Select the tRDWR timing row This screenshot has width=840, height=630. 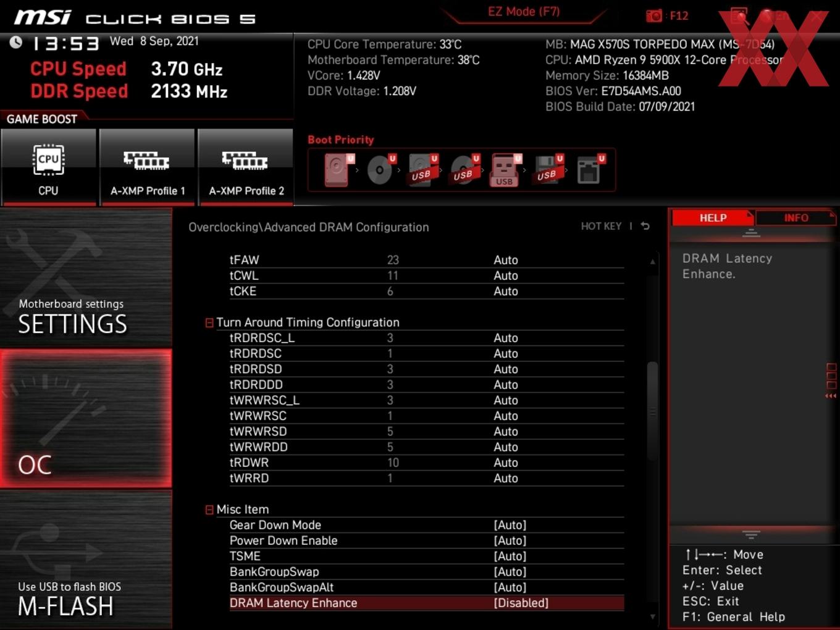(426, 463)
